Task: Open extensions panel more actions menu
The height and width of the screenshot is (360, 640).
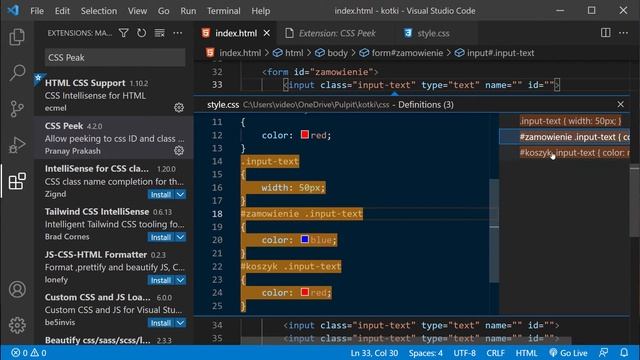Action: point(178,33)
